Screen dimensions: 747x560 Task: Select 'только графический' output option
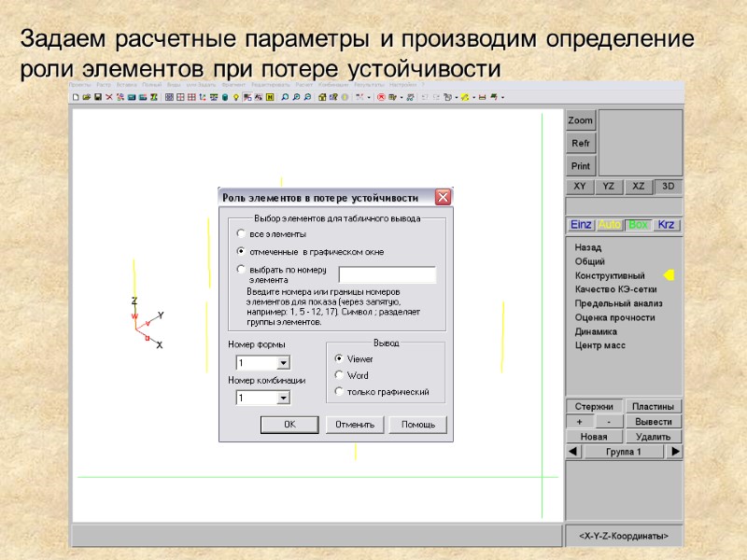click(339, 391)
